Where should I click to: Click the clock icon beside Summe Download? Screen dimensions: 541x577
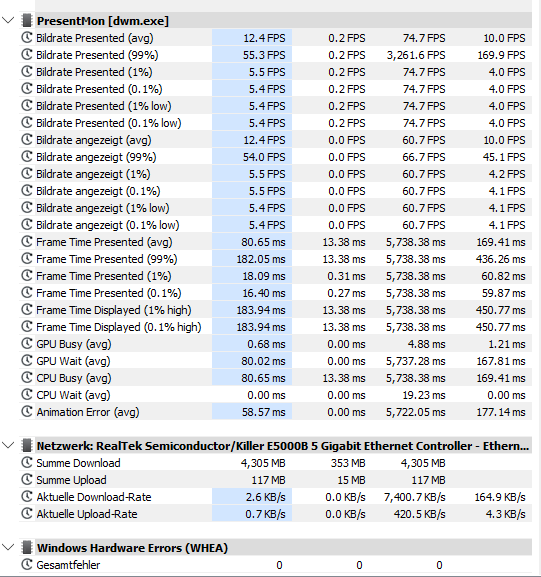coord(27,463)
